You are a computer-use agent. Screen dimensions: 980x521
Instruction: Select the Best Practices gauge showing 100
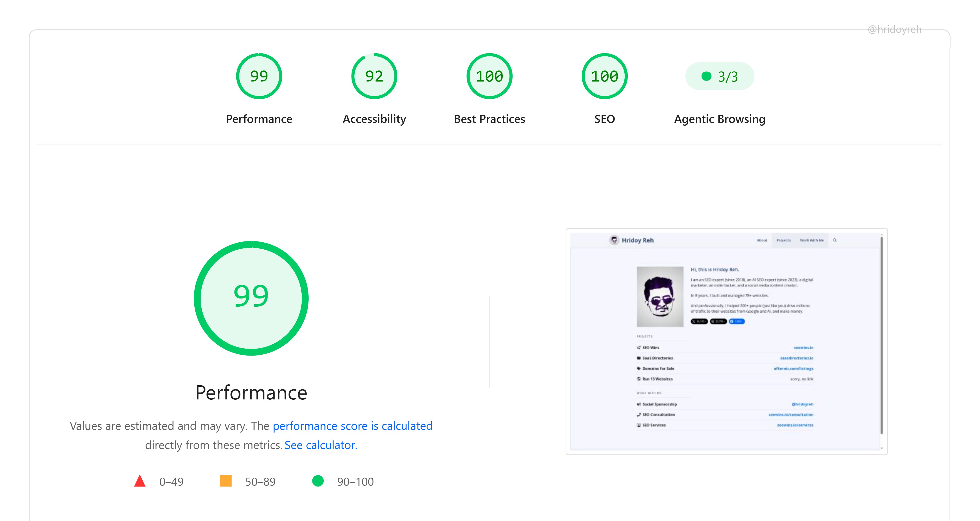490,76
